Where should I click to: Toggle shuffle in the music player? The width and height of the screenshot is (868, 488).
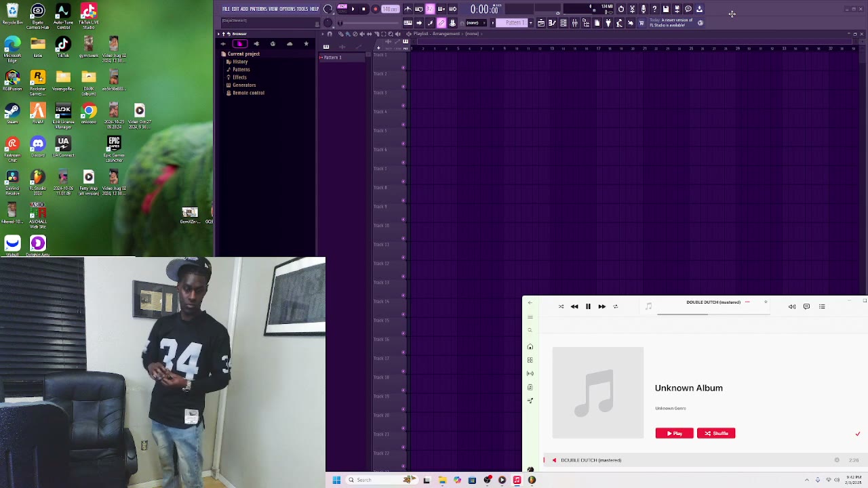pos(561,306)
